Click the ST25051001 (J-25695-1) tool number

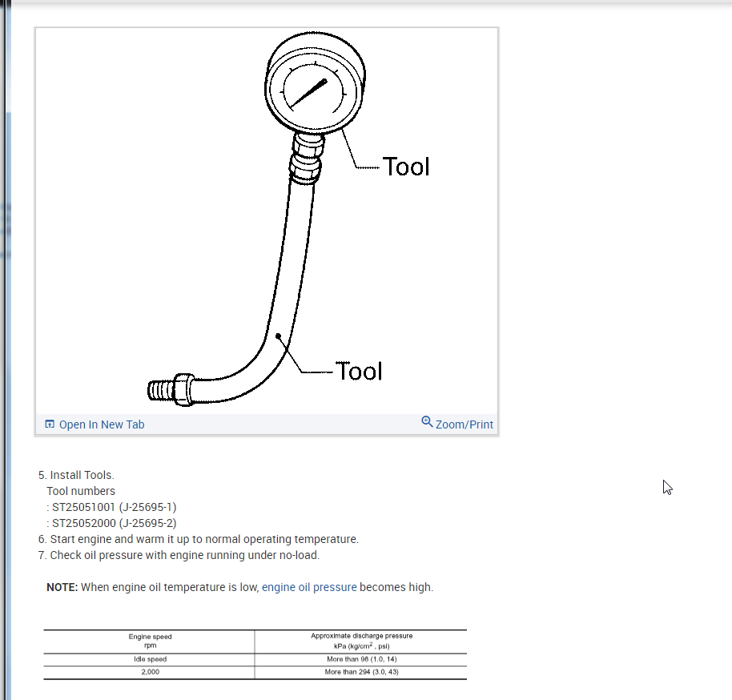(114, 507)
